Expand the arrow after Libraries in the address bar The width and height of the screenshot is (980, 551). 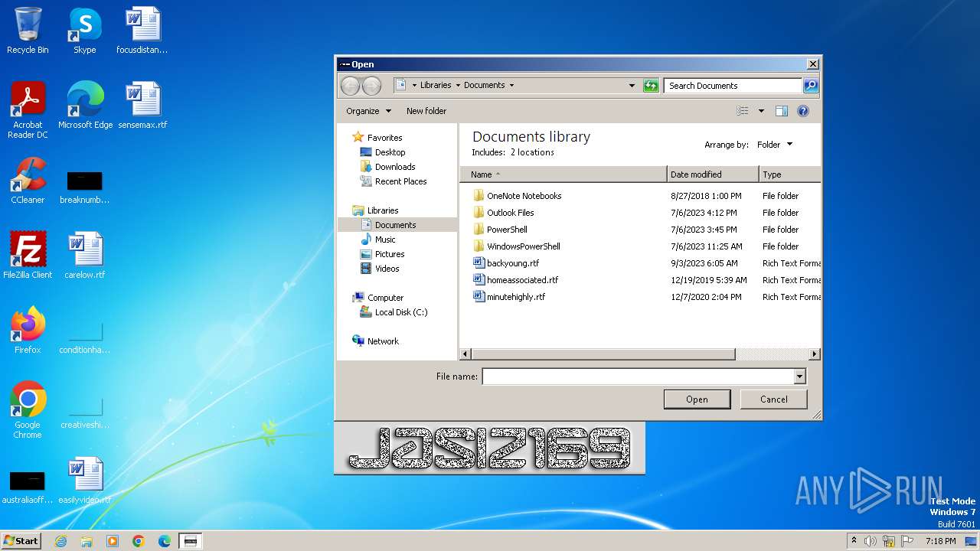tap(458, 86)
